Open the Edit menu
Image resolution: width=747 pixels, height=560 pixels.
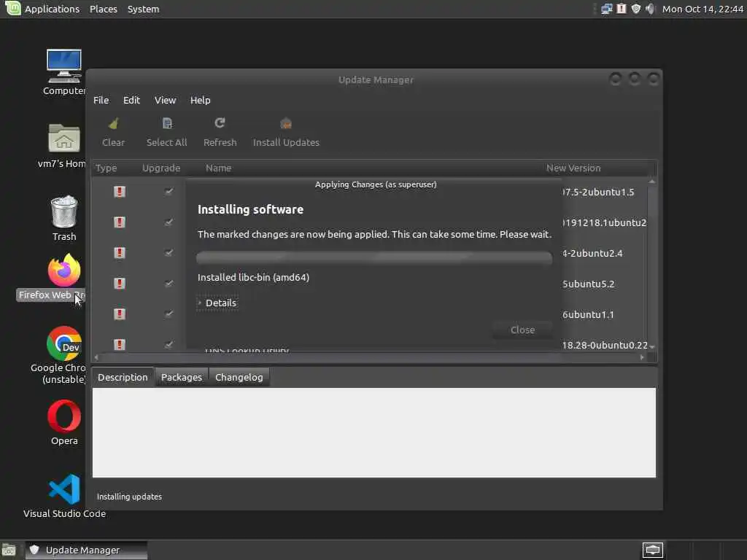click(x=131, y=100)
